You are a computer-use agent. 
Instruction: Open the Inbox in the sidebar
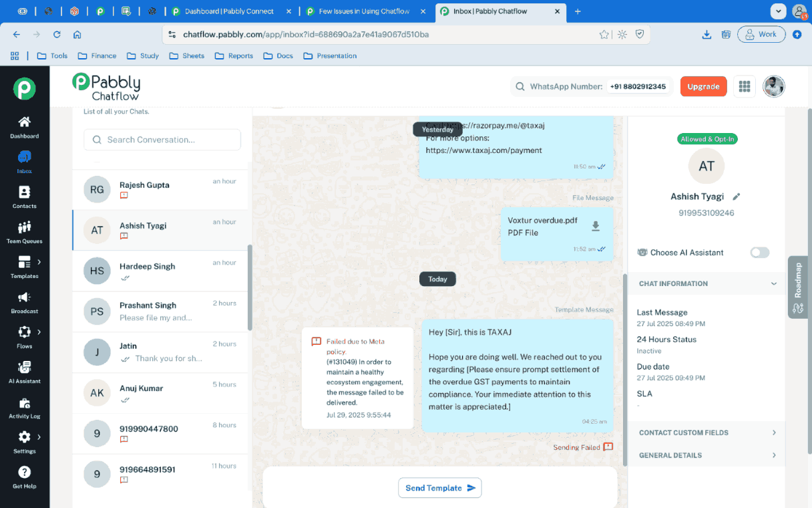click(x=24, y=162)
